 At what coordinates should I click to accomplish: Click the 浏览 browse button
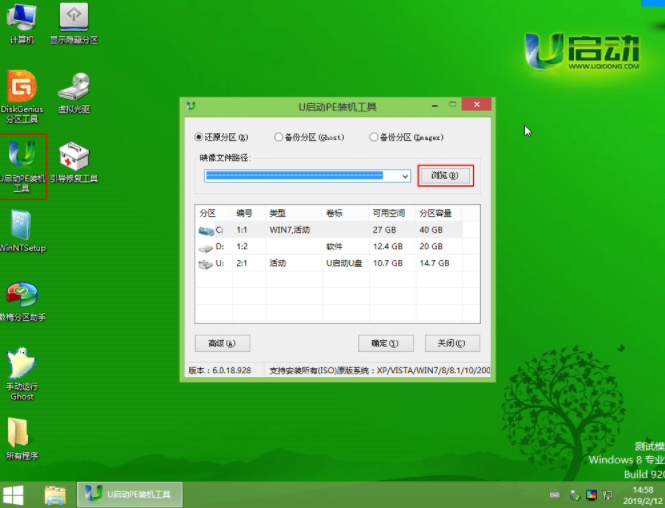tap(445, 176)
